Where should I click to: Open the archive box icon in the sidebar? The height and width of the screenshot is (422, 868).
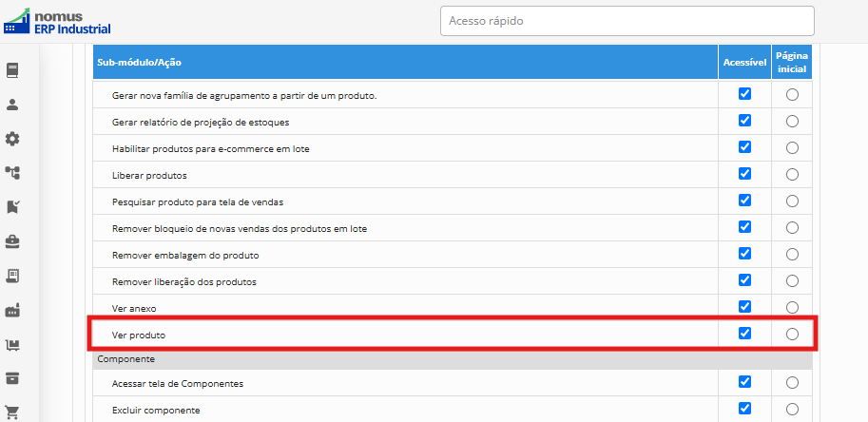(12, 379)
